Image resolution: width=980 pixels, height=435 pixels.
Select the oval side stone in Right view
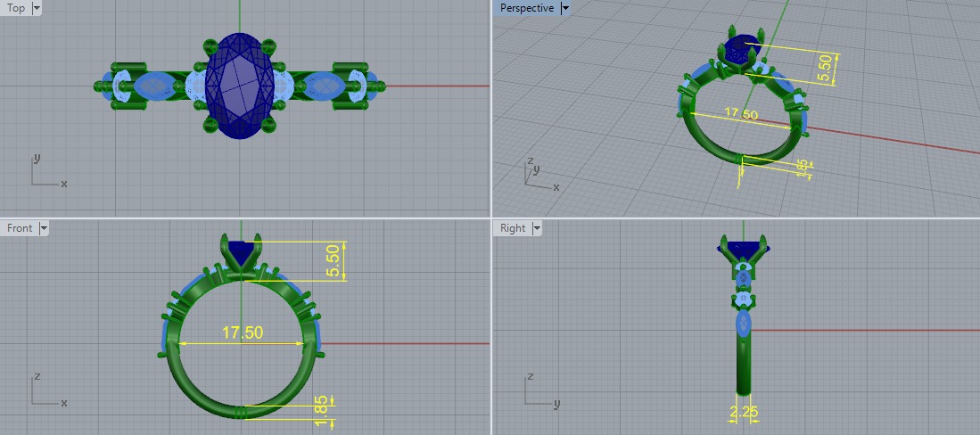[x=743, y=324]
